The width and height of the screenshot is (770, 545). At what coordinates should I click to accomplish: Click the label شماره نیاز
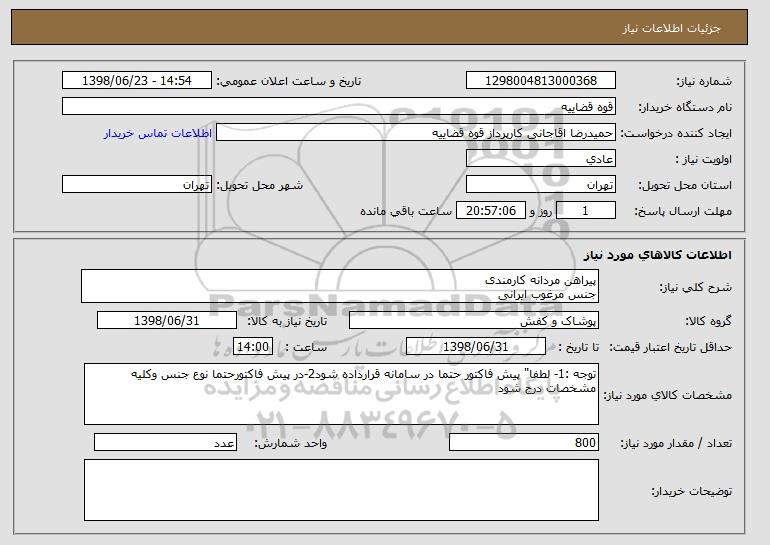(x=704, y=82)
